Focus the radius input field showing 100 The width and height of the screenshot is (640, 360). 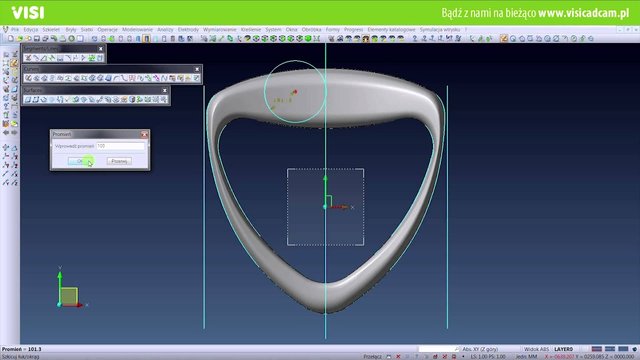pyautogui.click(x=120, y=146)
